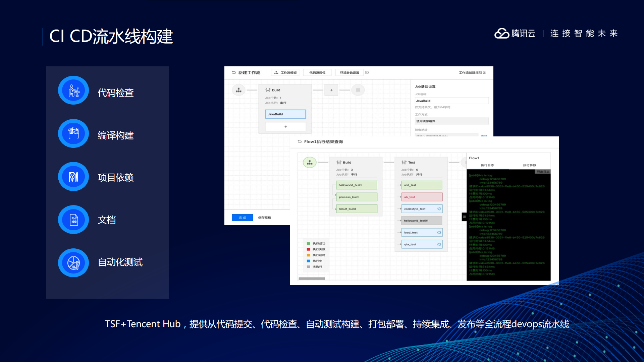Select the JavaBuild job block

point(285,114)
